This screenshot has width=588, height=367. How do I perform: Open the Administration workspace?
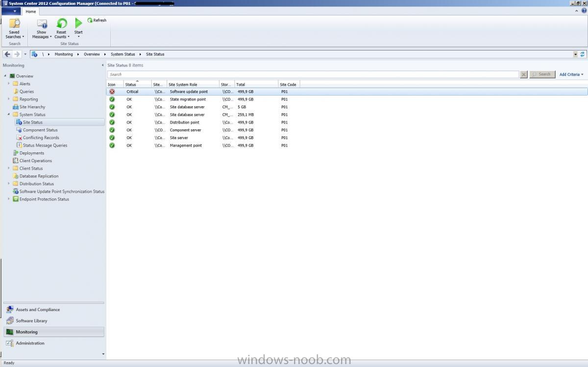54,343
